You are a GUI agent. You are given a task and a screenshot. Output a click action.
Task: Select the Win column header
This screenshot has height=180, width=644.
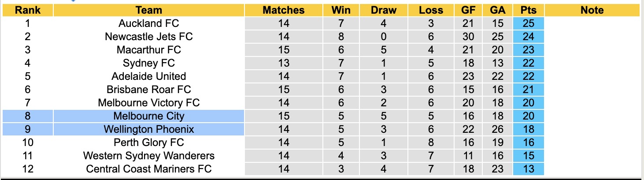coord(341,10)
